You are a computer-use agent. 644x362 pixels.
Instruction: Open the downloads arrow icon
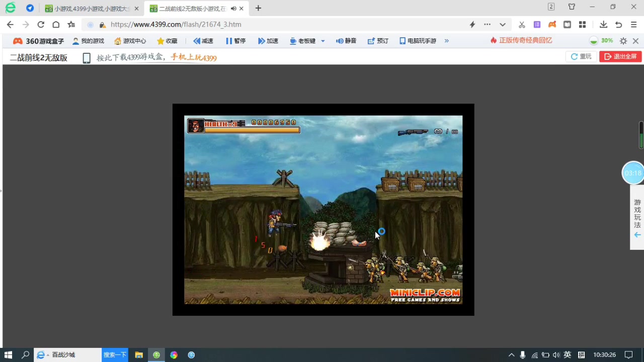point(603,24)
